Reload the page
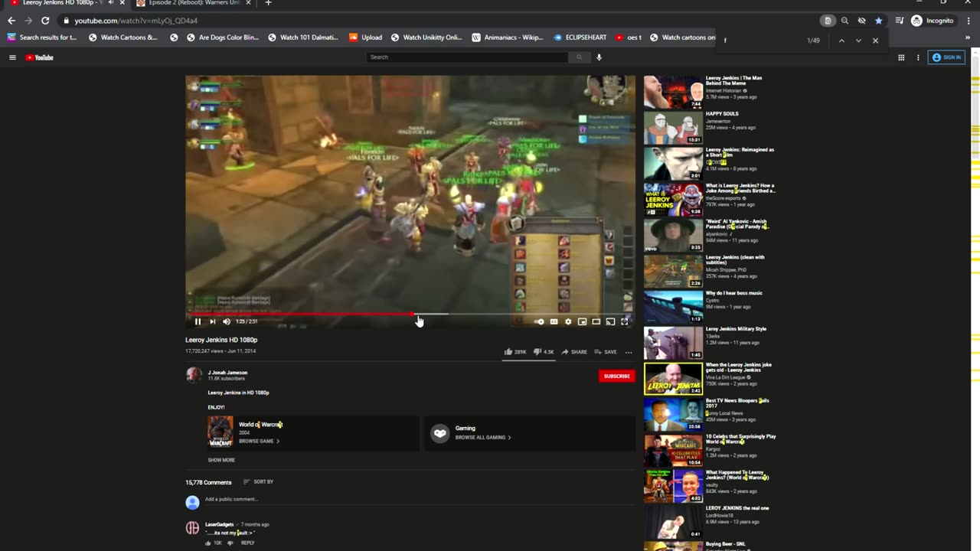Screen dimensions: 980x551 (x=45, y=21)
